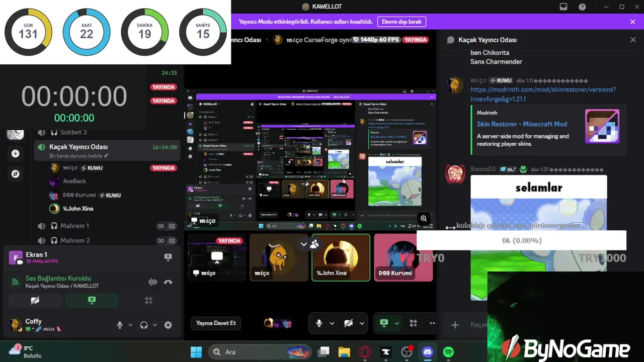Open Task View on taskbar
This screenshot has width=644, height=362.
click(324, 352)
